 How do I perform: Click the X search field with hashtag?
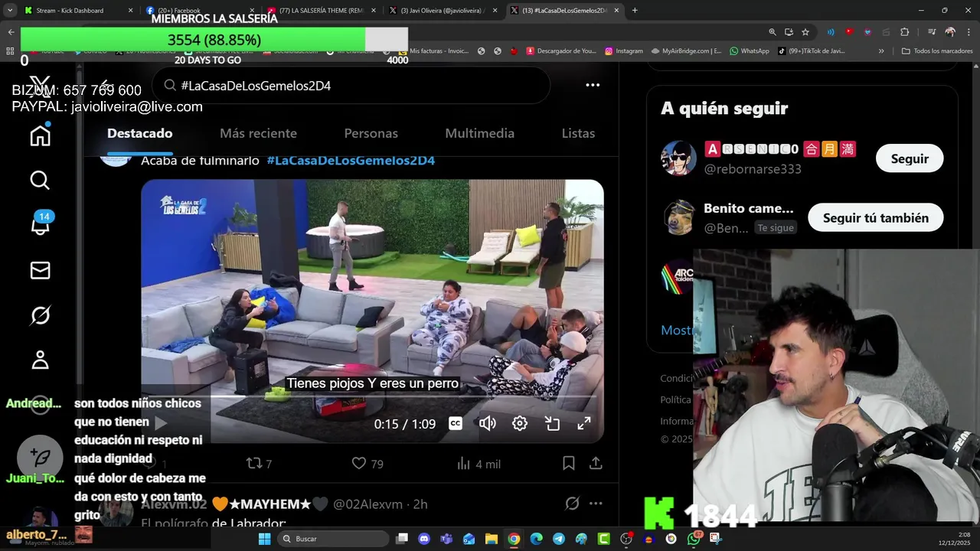(x=351, y=85)
